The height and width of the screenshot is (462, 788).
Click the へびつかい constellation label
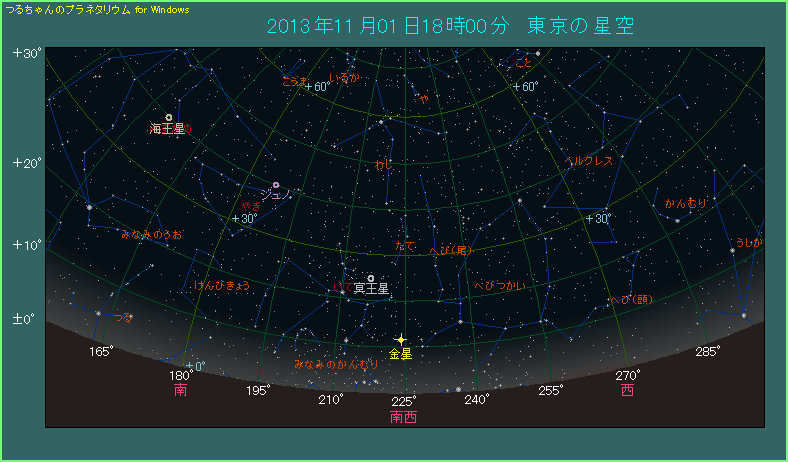500,286
